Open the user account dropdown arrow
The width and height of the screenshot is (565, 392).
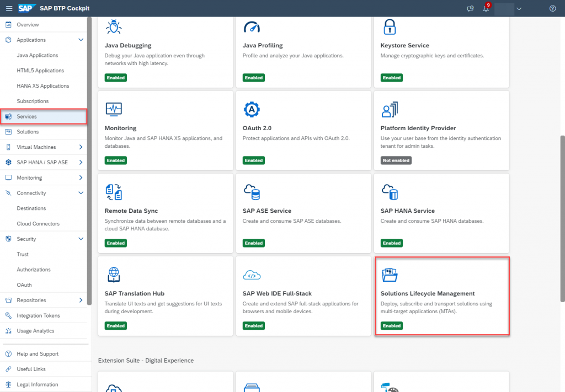click(x=519, y=9)
